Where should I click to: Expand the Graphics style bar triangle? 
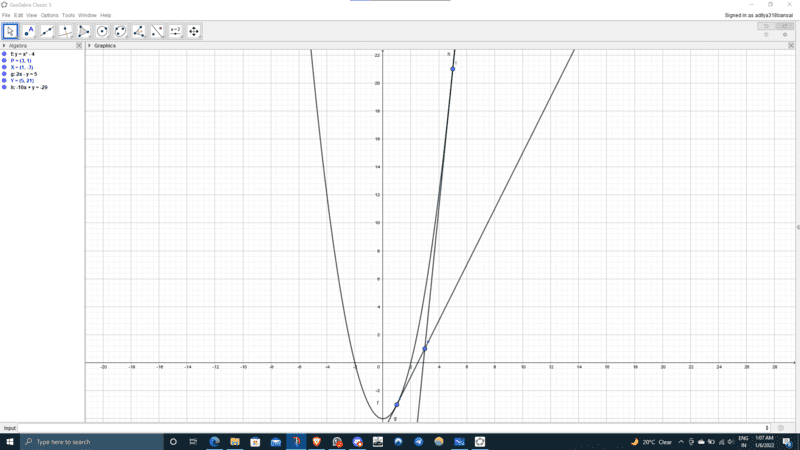point(89,45)
